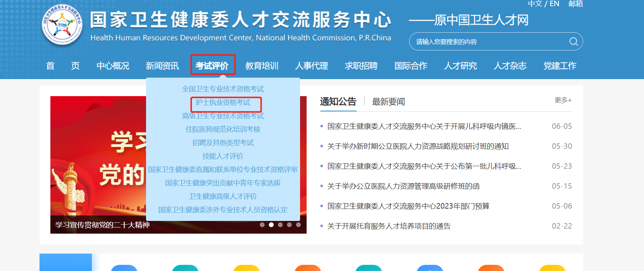Click the 更多+ link

point(563,100)
